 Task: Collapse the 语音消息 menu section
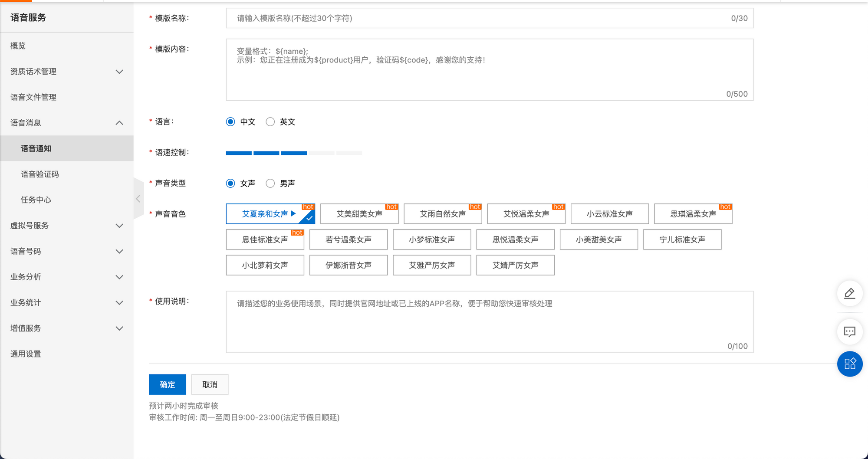tap(119, 123)
